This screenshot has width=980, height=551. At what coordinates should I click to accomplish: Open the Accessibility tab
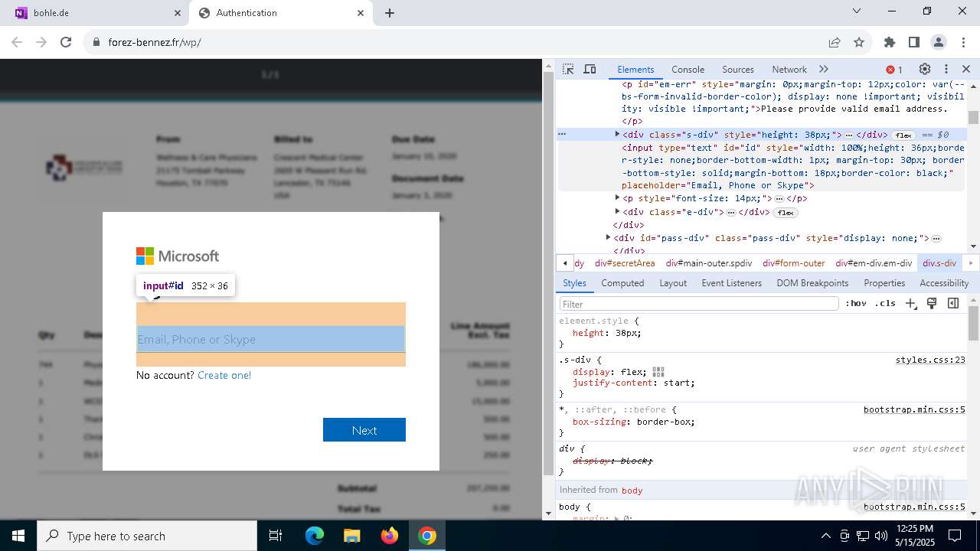[944, 282]
